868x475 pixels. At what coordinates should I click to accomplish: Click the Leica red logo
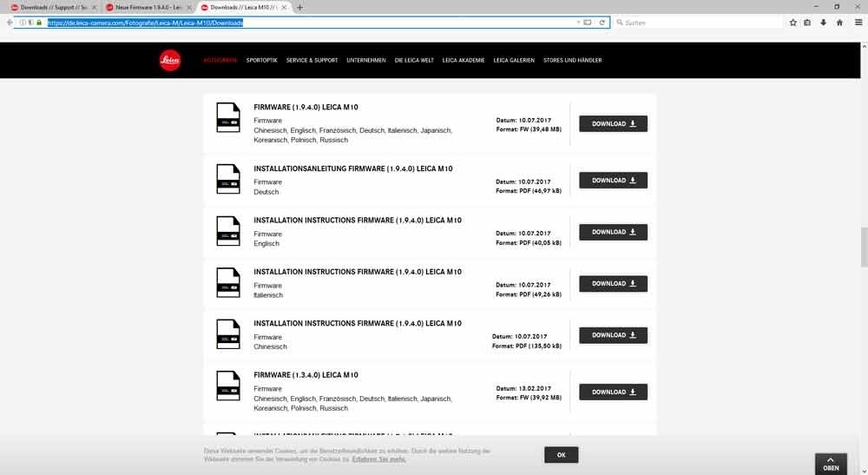(x=170, y=60)
